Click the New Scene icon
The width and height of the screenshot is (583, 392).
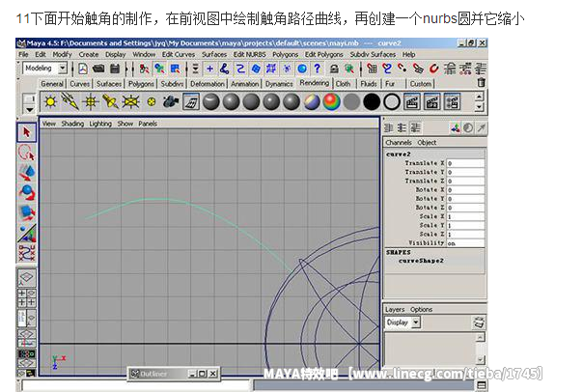pyautogui.click(x=83, y=69)
